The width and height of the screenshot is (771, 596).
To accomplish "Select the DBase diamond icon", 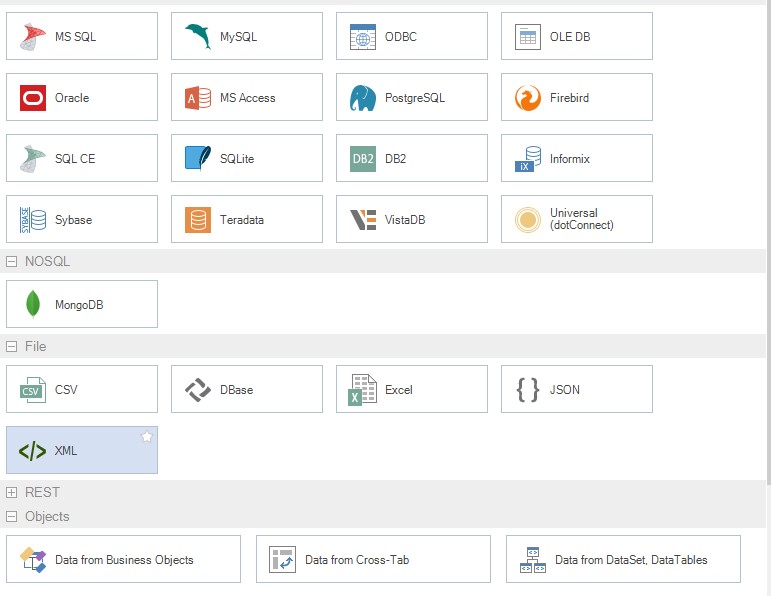I will (198, 390).
